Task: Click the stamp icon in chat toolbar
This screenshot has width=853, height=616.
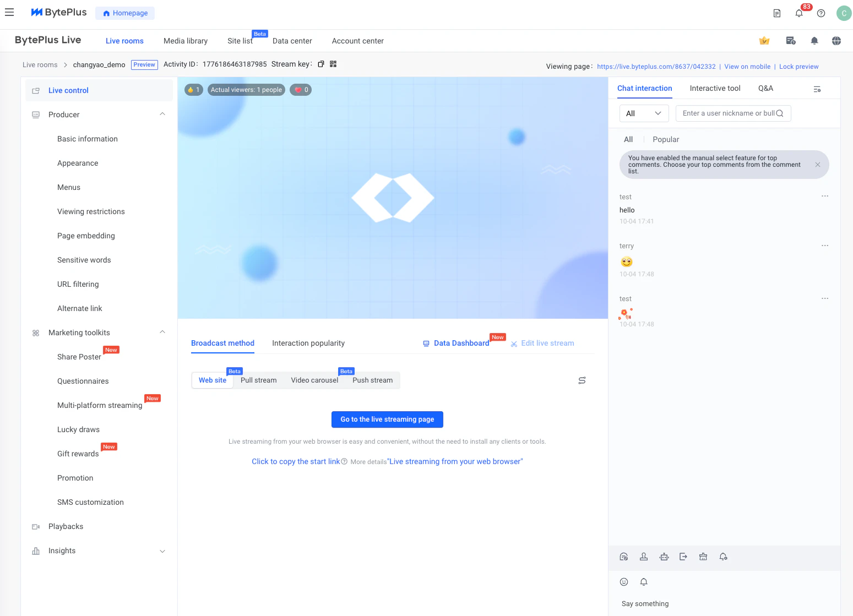Action: click(644, 557)
